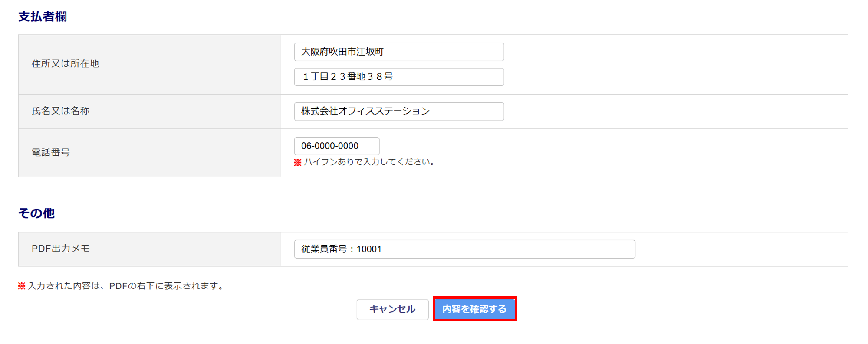
Task: Click the 10001 number inside the memo field
Action: click(369, 249)
